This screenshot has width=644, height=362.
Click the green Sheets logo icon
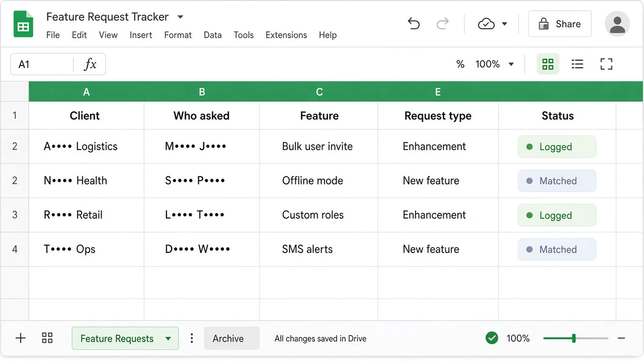(x=23, y=24)
